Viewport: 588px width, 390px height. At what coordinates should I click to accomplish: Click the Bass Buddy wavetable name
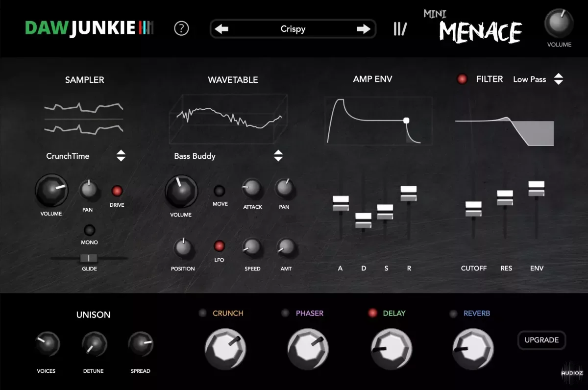coord(195,156)
